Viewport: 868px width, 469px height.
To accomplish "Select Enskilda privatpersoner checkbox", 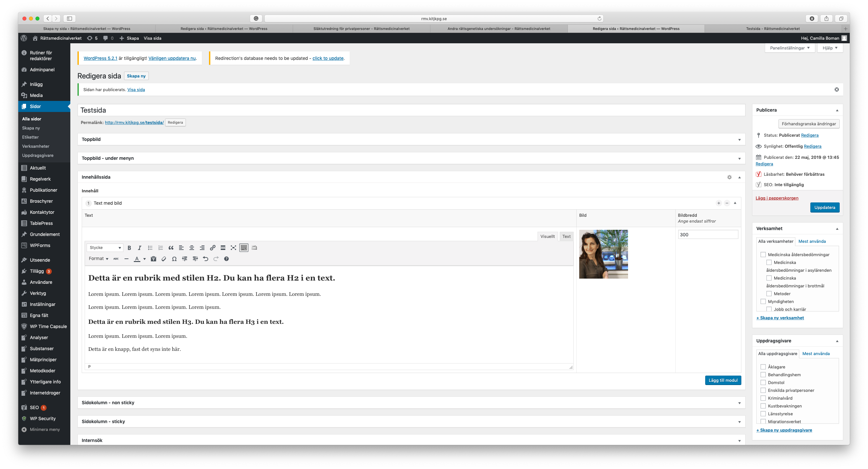I will coord(763,390).
